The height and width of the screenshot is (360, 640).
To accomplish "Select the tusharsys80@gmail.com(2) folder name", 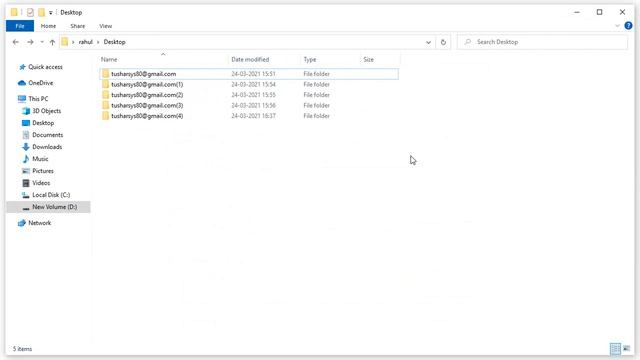I will 147,95.
